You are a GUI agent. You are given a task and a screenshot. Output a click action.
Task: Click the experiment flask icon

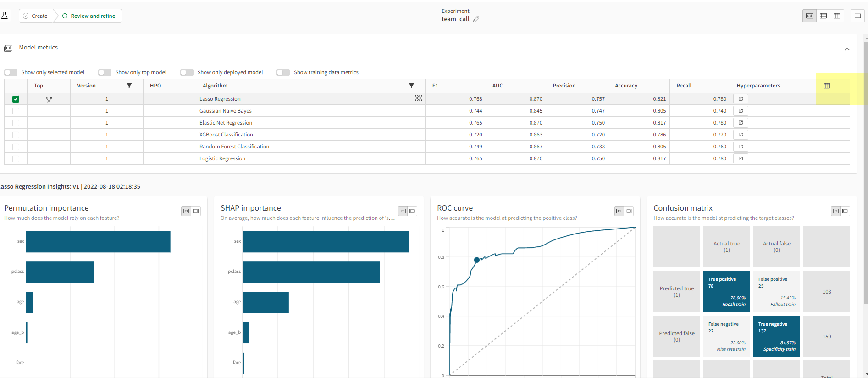click(x=5, y=16)
